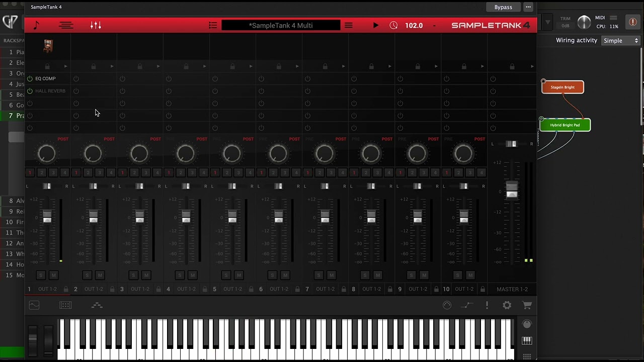The height and width of the screenshot is (362, 644).
Task: Click the channel 1 pan slider
Action: click(47, 187)
